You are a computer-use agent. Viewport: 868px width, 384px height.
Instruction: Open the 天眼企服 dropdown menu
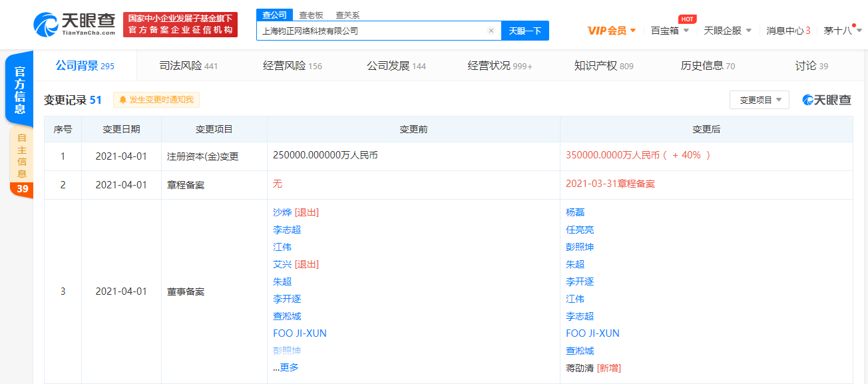(728, 31)
